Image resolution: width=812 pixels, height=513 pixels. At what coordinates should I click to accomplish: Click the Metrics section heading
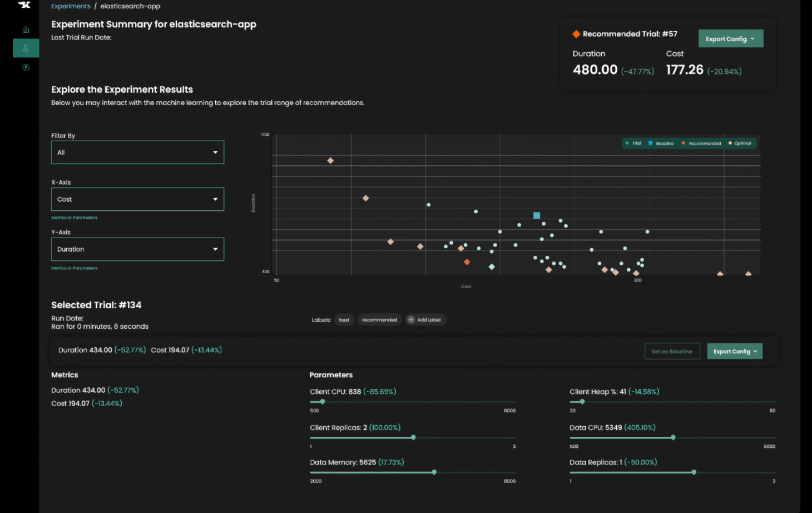(65, 375)
